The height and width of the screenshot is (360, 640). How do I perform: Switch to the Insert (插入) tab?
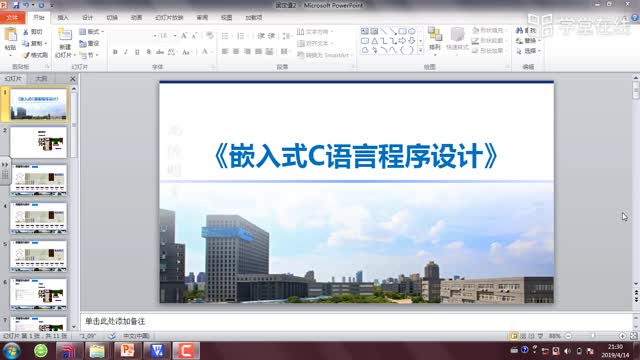click(63, 18)
